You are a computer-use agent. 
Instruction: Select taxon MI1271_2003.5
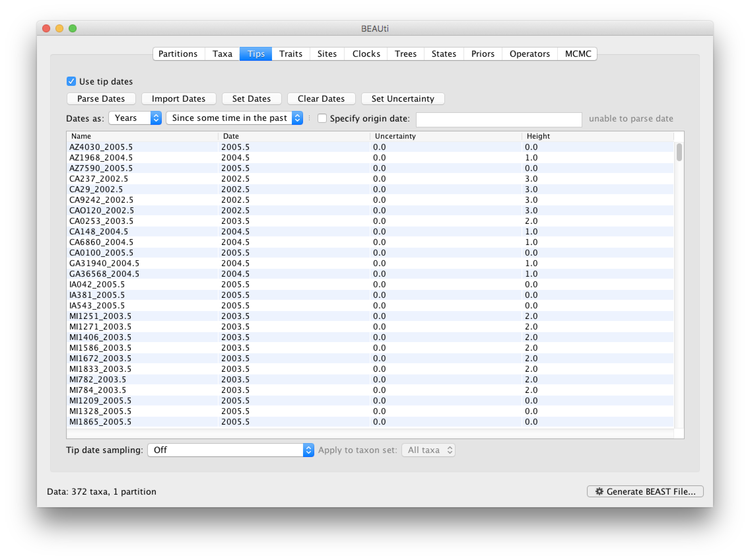click(100, 327)
